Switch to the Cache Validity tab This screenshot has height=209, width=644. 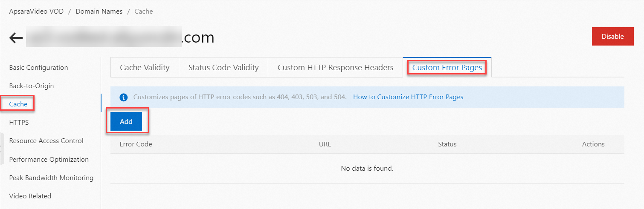pos(145,68)
